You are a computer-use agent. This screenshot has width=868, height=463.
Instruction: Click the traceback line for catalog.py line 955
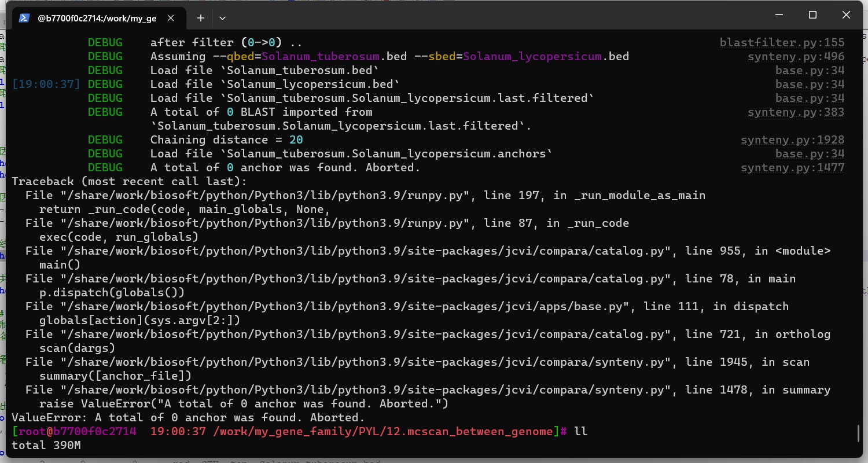click(x=428, y=251)
